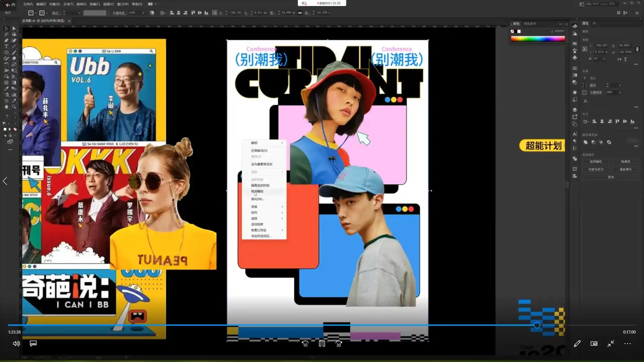Open more player options

[x=627, y=344]
